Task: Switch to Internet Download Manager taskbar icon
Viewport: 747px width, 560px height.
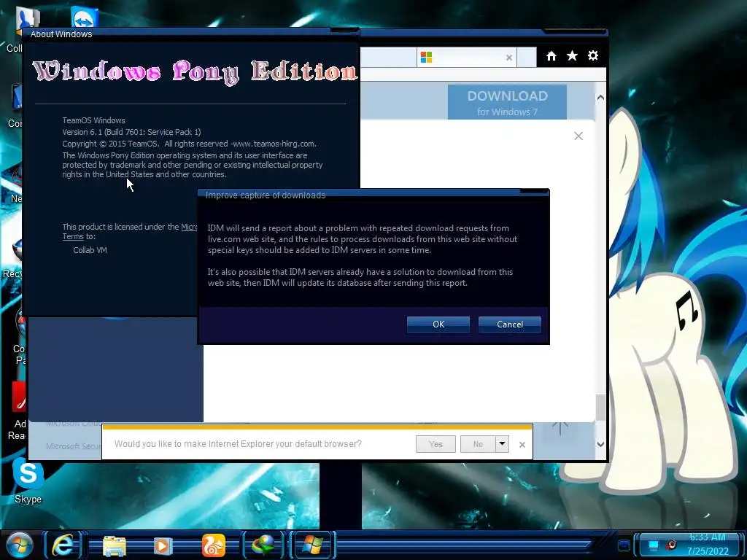Action: pos(263,545)
